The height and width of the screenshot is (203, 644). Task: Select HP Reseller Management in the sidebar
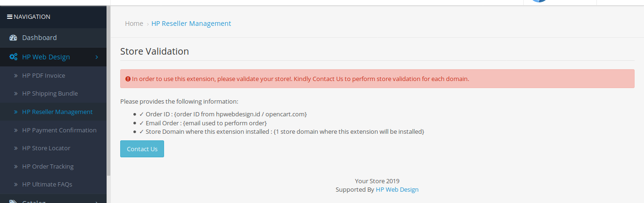tap(57, 112)
